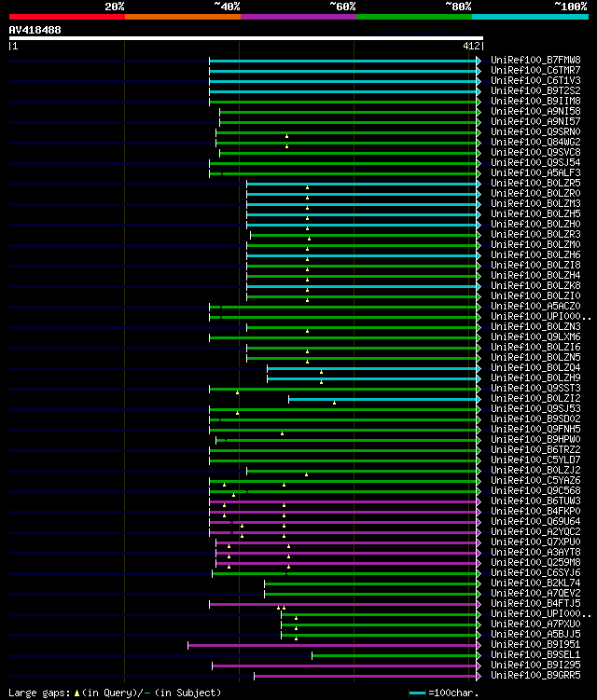Open the UniRef100_B0LZH5 entry
This screenshot has height=700, width=597.
pos(535,213)
